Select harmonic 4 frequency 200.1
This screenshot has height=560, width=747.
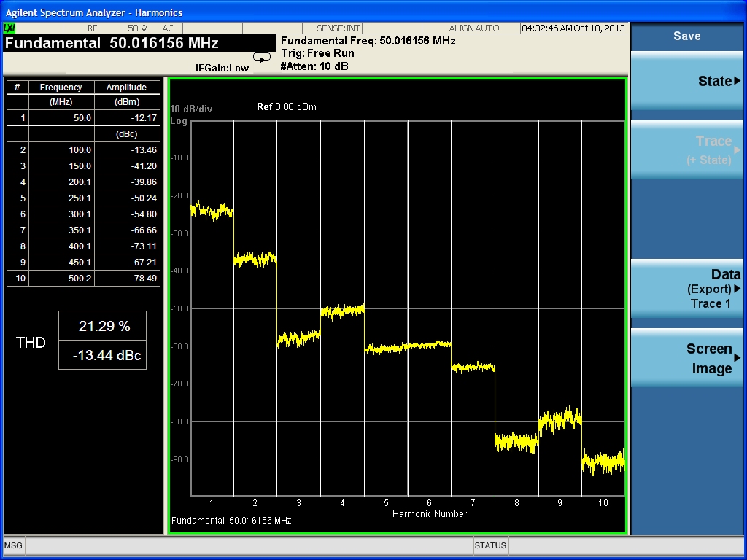point(61,182)
